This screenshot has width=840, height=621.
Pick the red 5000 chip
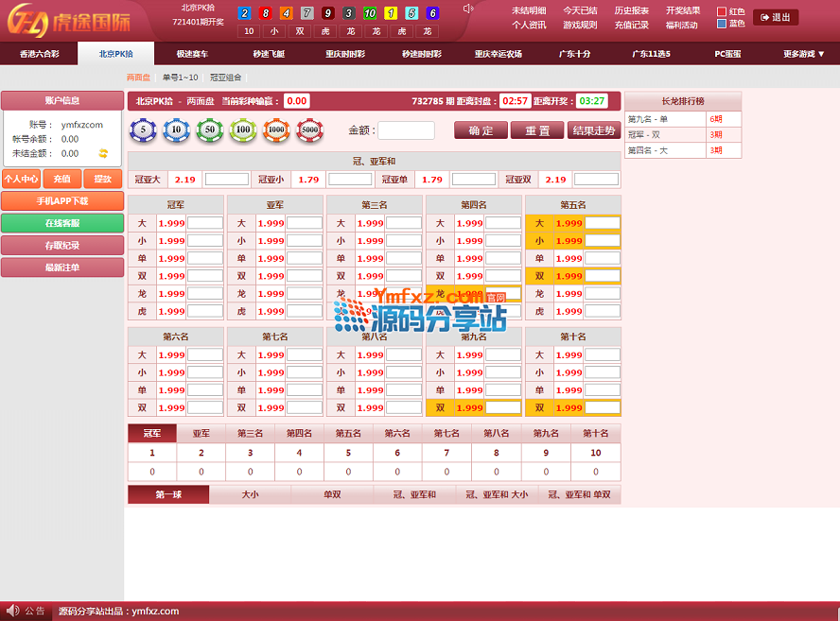click(309, 130)
